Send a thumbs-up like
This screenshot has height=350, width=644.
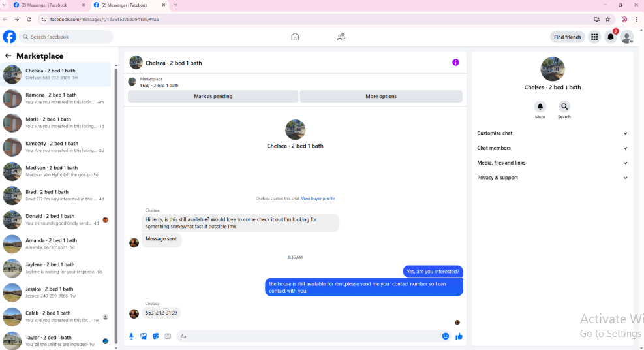(459, 336)
